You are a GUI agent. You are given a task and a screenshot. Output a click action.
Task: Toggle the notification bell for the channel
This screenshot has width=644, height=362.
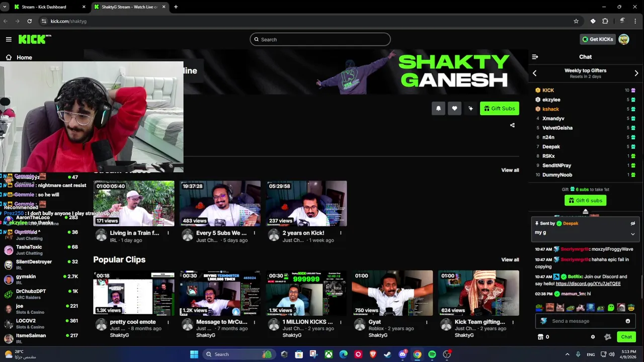438,108
